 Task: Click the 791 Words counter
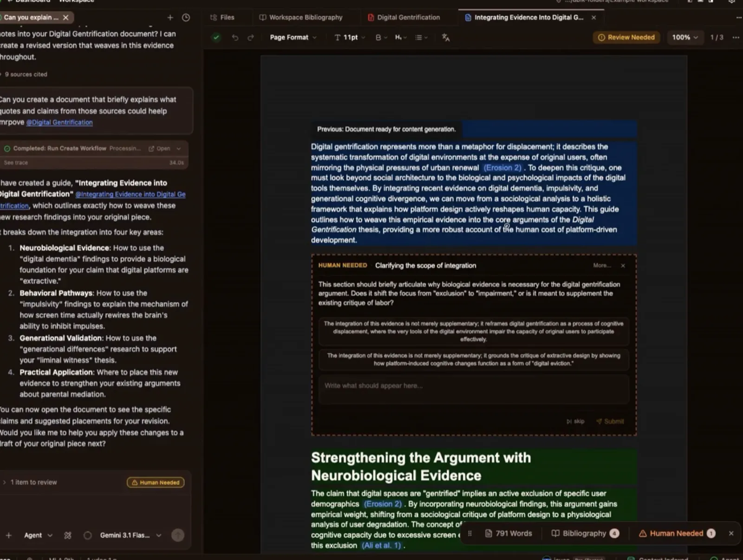[508, 534]
